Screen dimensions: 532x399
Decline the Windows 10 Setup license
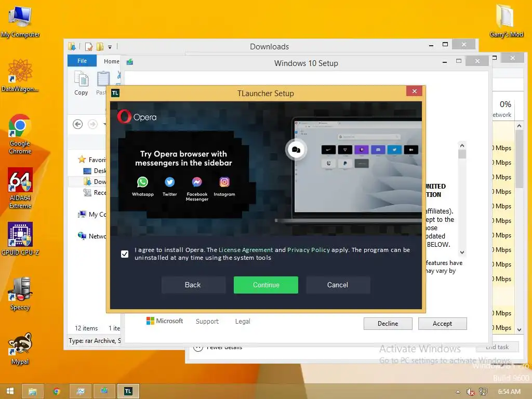388,324
